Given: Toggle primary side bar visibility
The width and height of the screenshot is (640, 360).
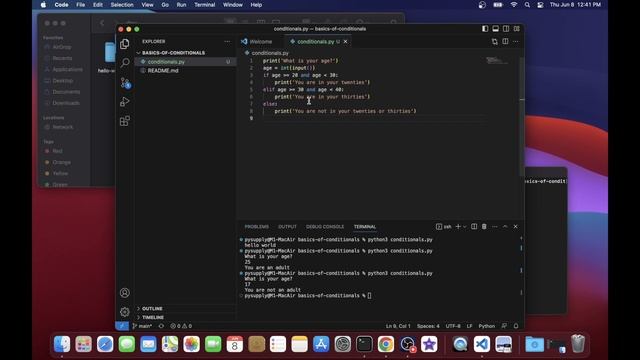Looking at the screenshot, I should pos(485,29).
